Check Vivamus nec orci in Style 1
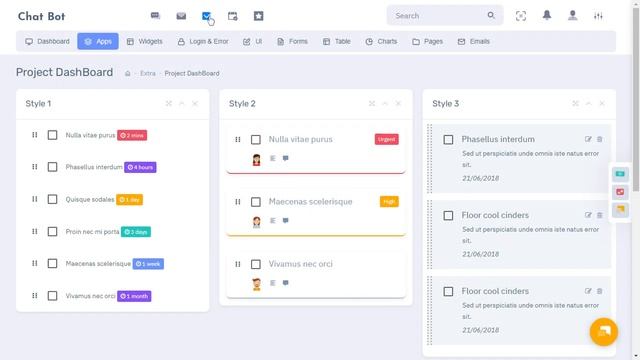Screen dimensions: 640x360 [x=52, y=296]
